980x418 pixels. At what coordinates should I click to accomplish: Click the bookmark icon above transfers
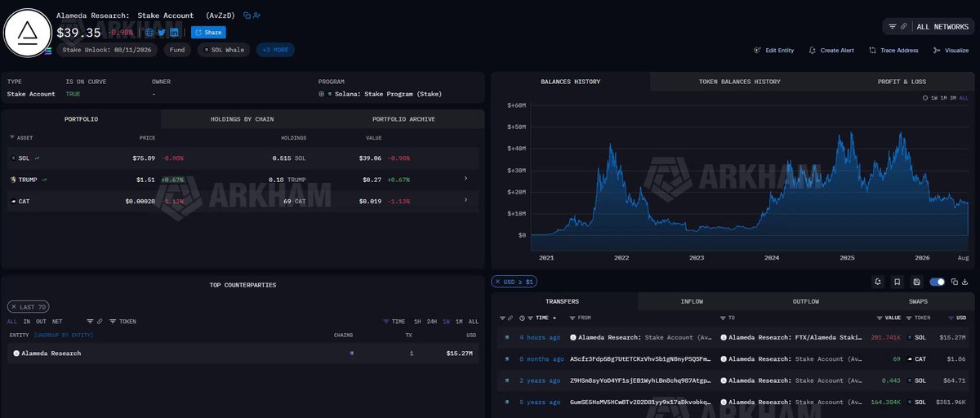point(898,282)
